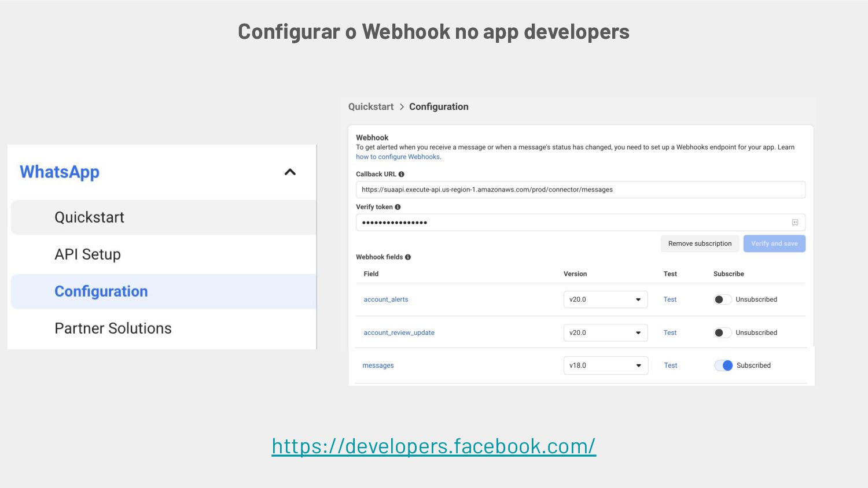Click Test for account_review_update
Viewport: 868px width, 488px height.
point(670,332)
